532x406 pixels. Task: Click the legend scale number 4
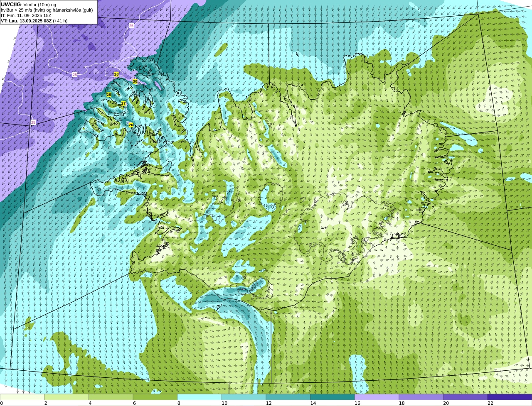click(90, 403)
